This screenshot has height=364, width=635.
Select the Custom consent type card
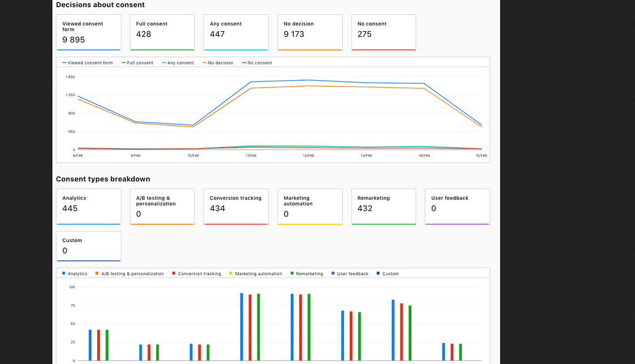coord(88,246)
